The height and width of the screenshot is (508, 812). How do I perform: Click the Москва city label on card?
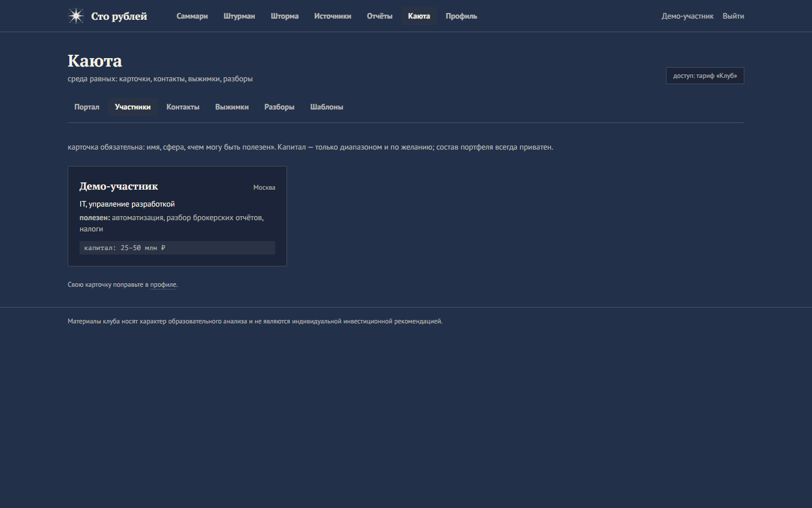pos(264,187)
